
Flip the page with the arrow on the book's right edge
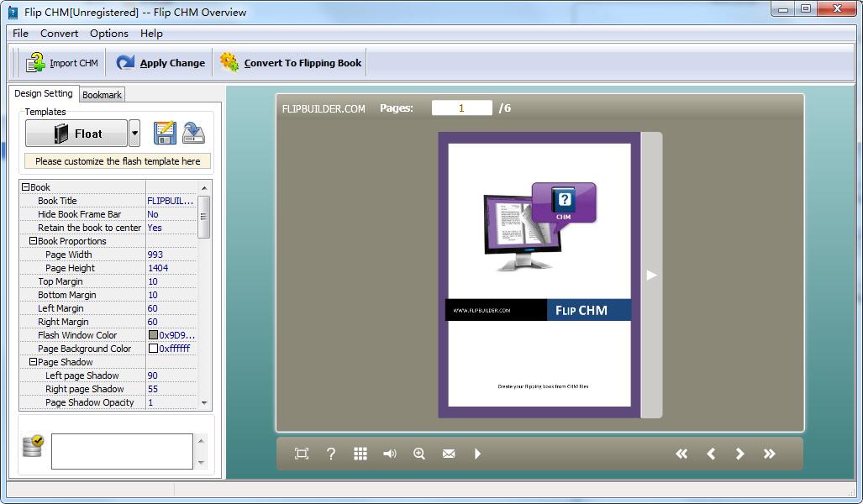[x=651, y=276]
